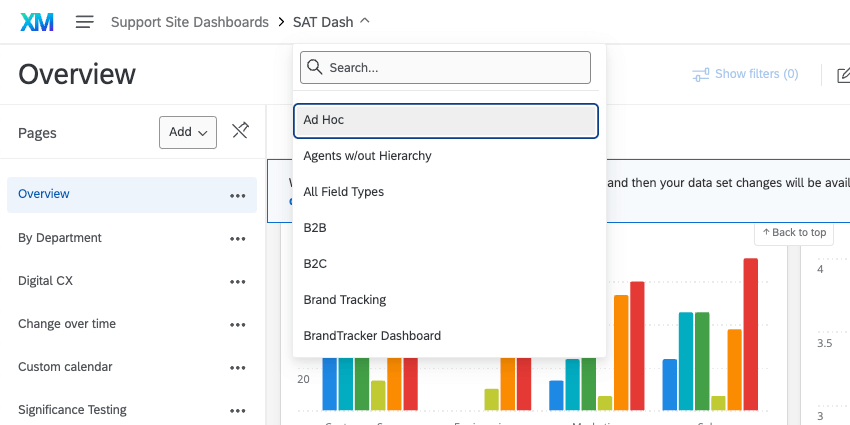Click the edit pencil icon

[843, 74]
